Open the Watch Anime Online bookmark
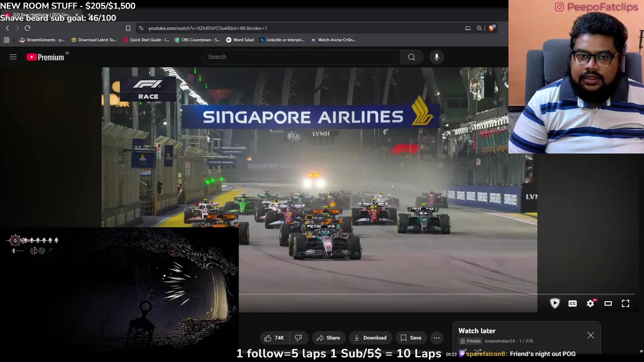Screen dimensions: 644x362 point(333,40)
